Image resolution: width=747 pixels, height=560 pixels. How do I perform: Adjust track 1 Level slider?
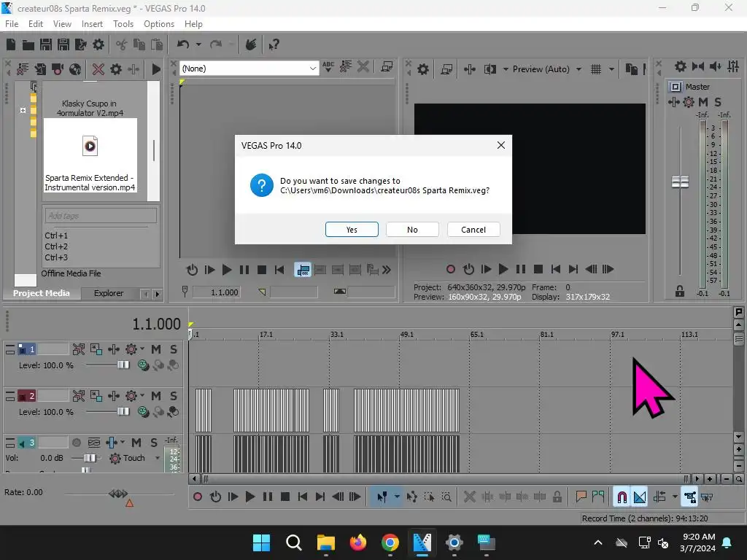[x=123, y=365]
